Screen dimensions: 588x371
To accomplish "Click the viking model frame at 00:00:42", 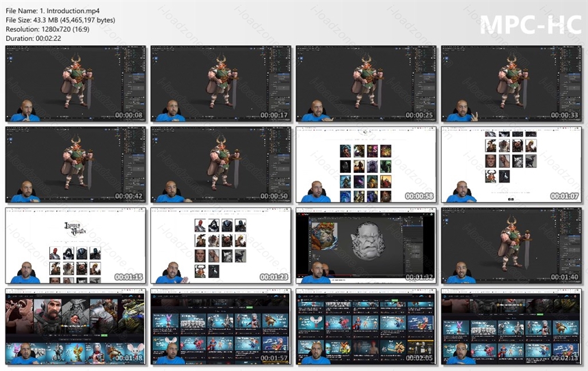I will (x=76, y=165).
